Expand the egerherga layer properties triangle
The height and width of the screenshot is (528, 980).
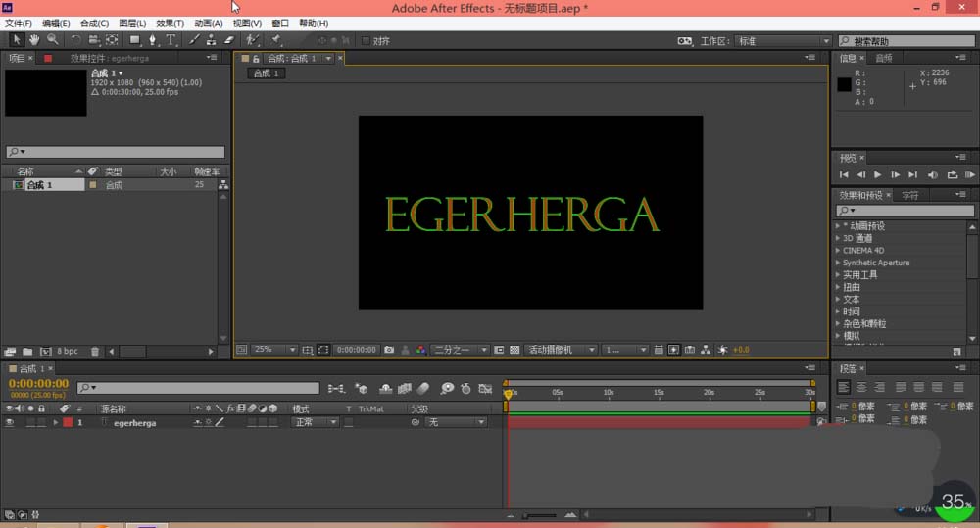(56, 423)
